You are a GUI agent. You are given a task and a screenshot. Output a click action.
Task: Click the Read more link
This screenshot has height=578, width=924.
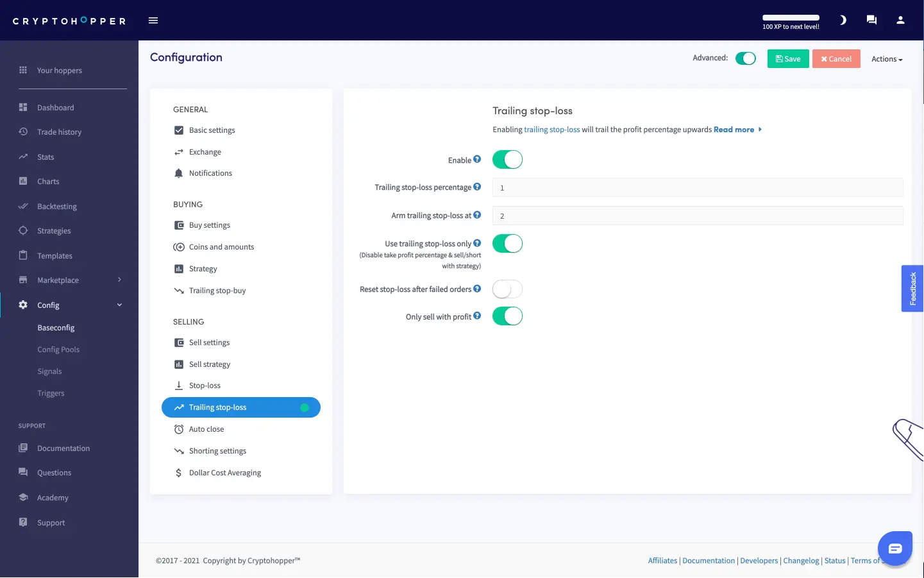coord(734,130)
